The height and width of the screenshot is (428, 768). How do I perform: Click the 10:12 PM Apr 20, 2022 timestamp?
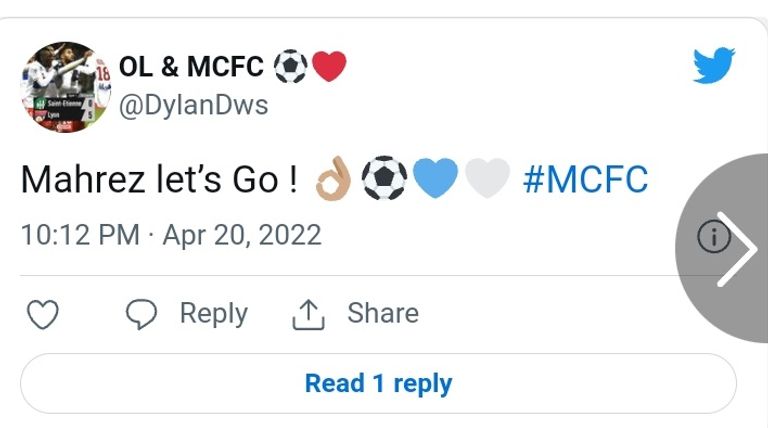point(171,235)
